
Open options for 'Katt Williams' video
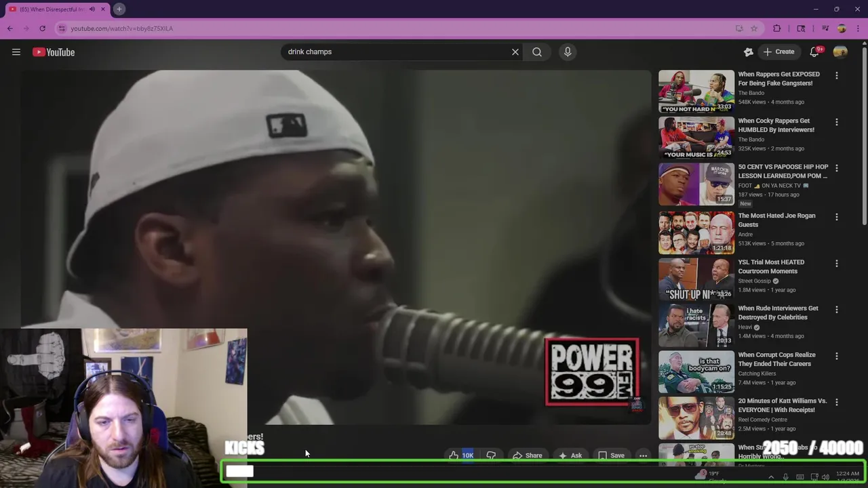tap(836, 402)
